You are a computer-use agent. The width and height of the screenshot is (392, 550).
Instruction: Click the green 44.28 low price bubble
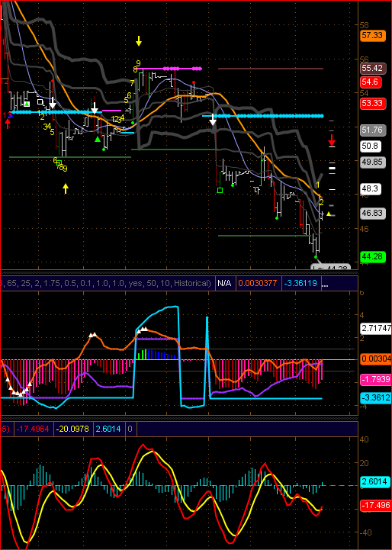[x=373, y=257]
